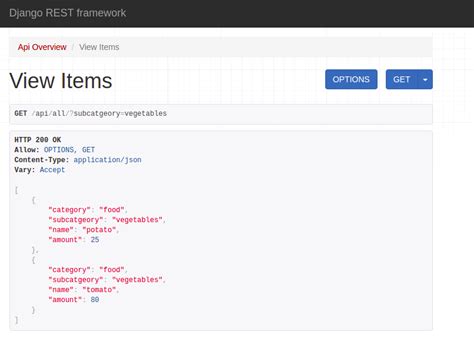Open the Django REST framework brand link
The width and height of the screenshot is (474, 362).
pyautogui.click(x=67, y=13)
